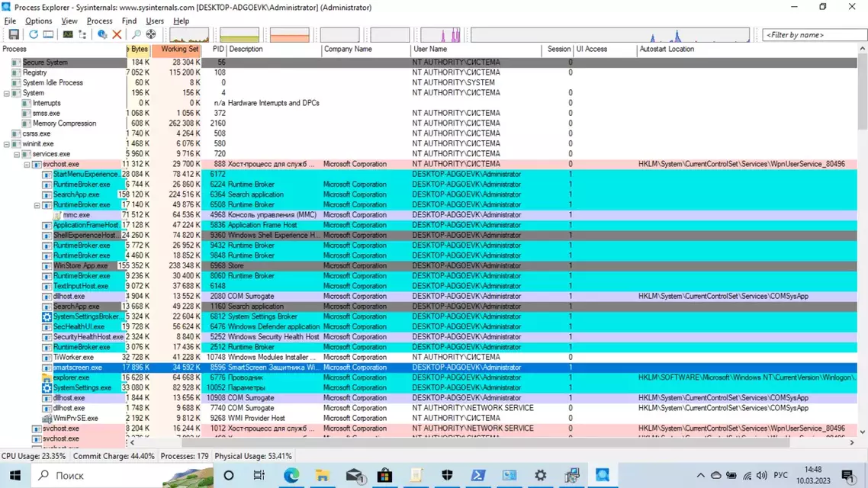
Task: Collapse the System process tree node
Action: [x=7, y=93]
